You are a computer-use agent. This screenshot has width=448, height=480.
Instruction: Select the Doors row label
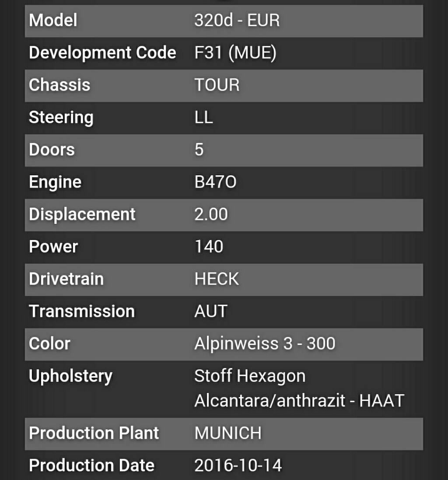coord(52,150)
